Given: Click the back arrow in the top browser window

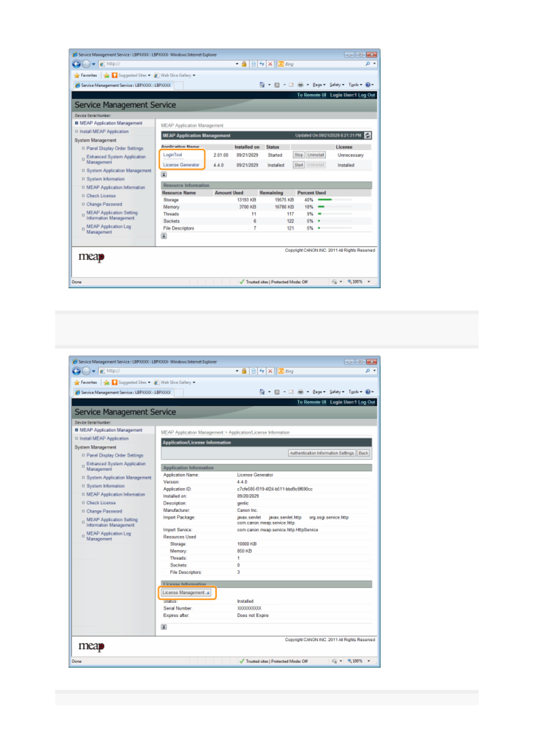Looking at the screenshot, I should pos(76,64).
